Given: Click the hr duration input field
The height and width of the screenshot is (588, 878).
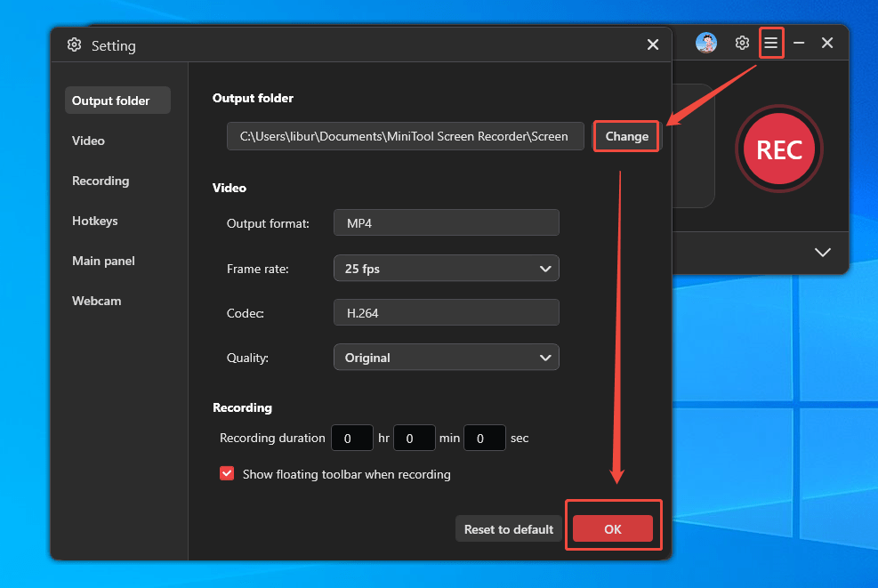Looking at the screenshot, I should (351, 438).
